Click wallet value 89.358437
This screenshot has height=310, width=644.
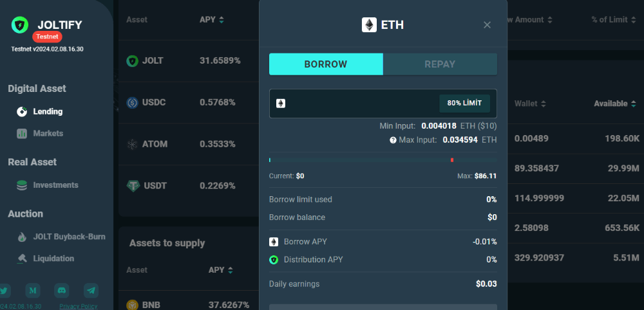pos(536,169)
